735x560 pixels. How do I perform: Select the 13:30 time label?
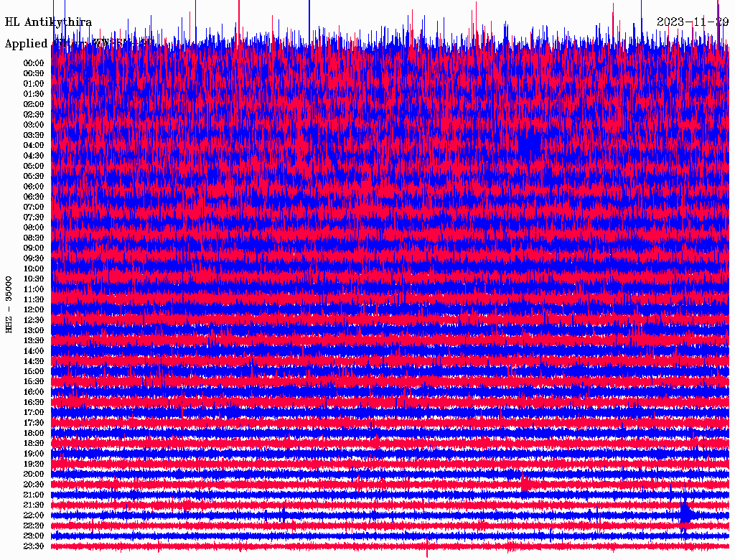coord(34,341)
